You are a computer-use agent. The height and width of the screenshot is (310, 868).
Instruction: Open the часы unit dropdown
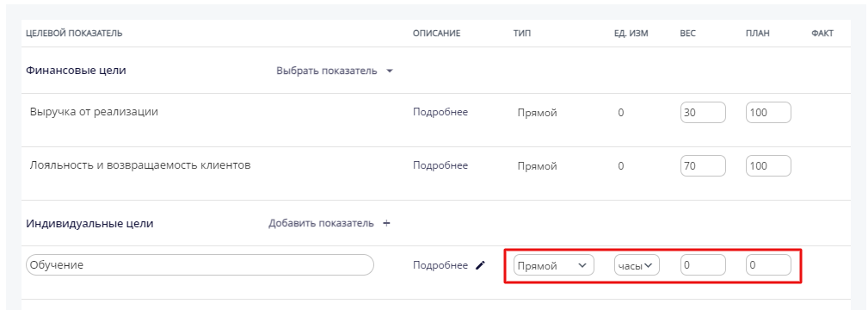(637, 265)
